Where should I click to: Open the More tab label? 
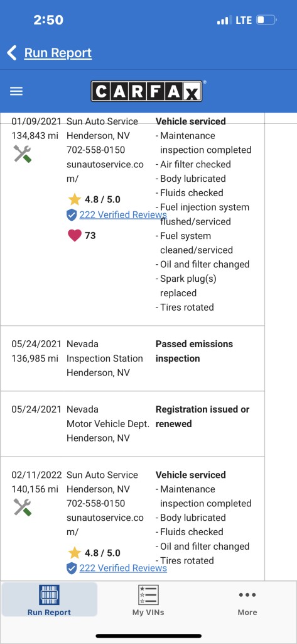[x=247, y=613]
